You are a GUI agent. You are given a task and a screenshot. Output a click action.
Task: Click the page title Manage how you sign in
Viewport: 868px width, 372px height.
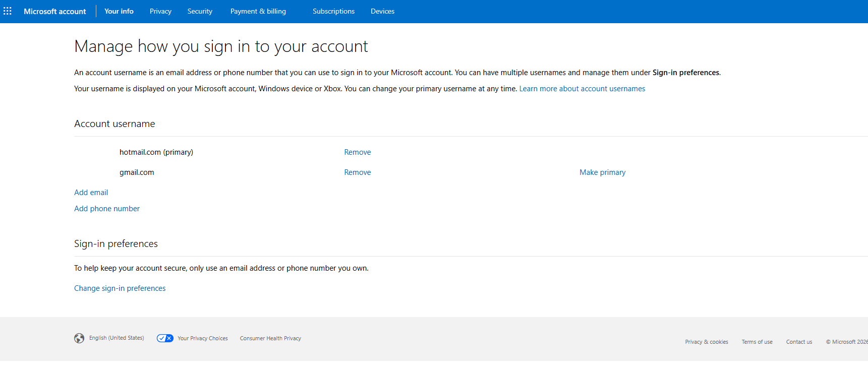[x=221, y=46]
